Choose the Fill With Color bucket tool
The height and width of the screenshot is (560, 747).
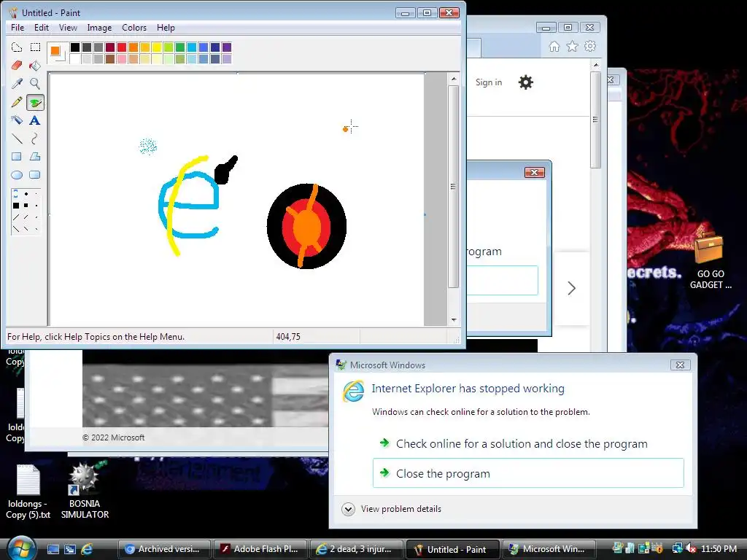(x=35, y=65)
